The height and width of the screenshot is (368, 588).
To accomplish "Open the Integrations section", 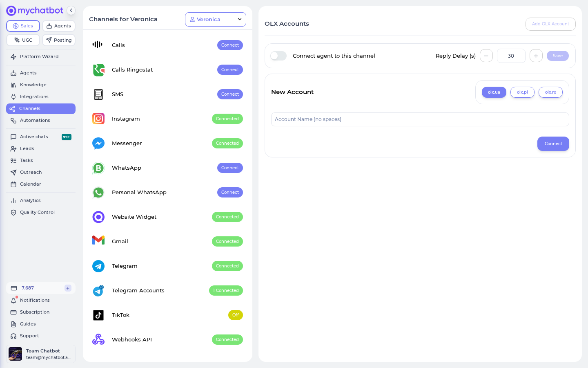I will [x=41, y=96].
